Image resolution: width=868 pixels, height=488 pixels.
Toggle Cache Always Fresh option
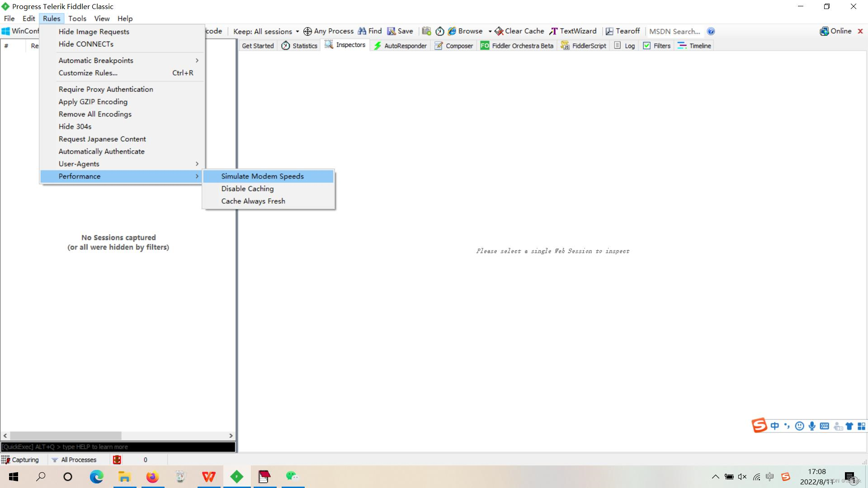click(x=269, y=201)
